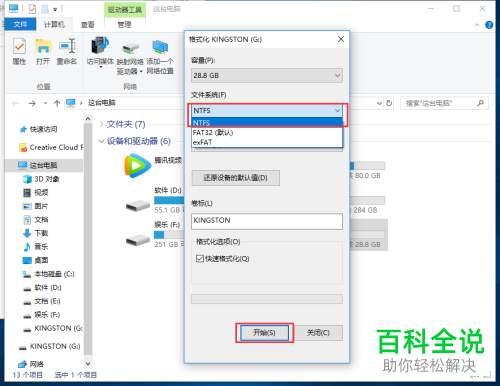Click the sidebar scroll up arrow

coord(88,119)
